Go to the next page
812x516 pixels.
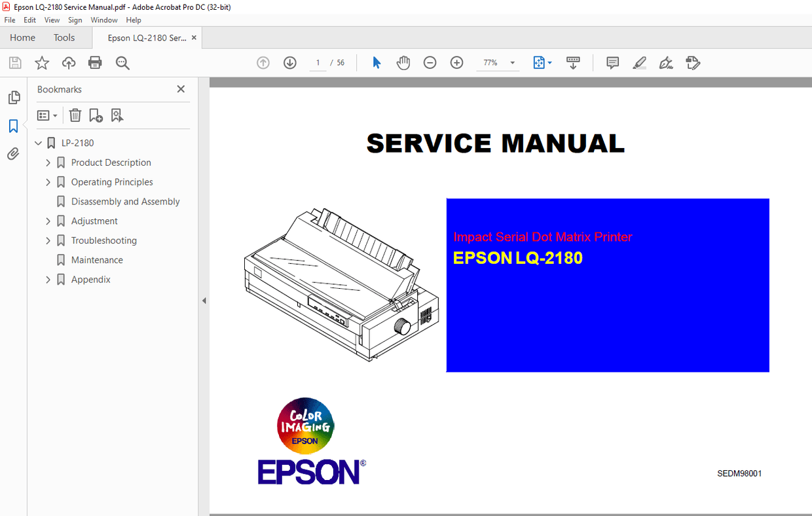[x=289, y=62]
